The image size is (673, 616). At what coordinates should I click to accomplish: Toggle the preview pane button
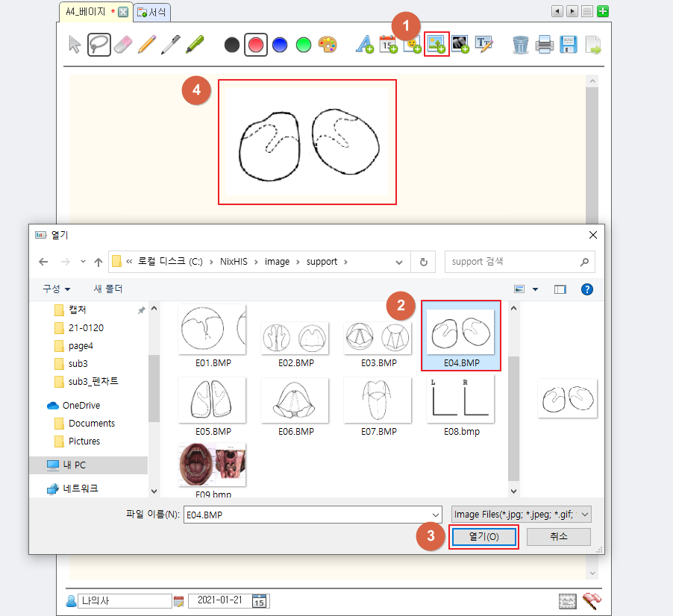tap(560, 289)
